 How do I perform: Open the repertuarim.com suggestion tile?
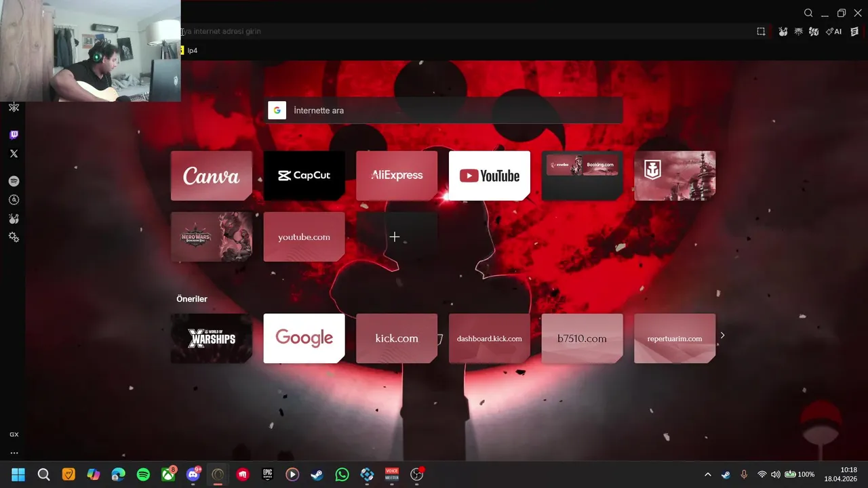675,338
